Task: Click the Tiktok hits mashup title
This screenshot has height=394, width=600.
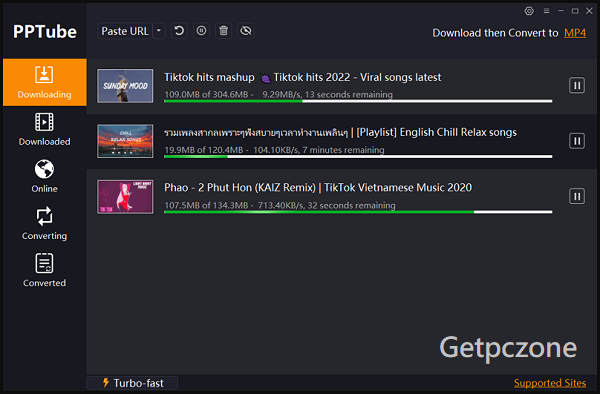Action: [x=302, y=77]
